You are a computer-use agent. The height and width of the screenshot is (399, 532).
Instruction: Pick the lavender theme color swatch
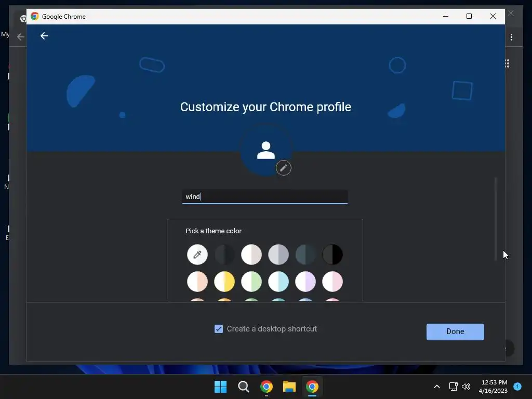(x=305, y=282)
